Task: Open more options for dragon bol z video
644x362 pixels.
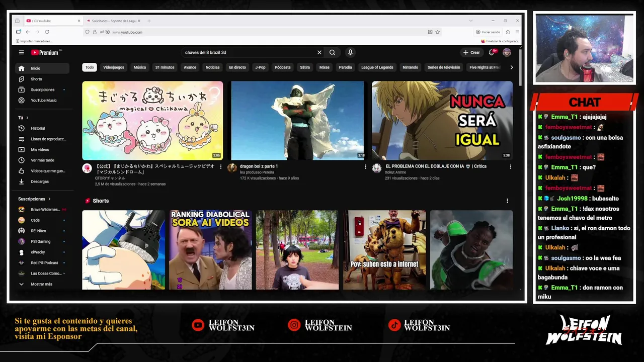Action: tap(365, 166)
